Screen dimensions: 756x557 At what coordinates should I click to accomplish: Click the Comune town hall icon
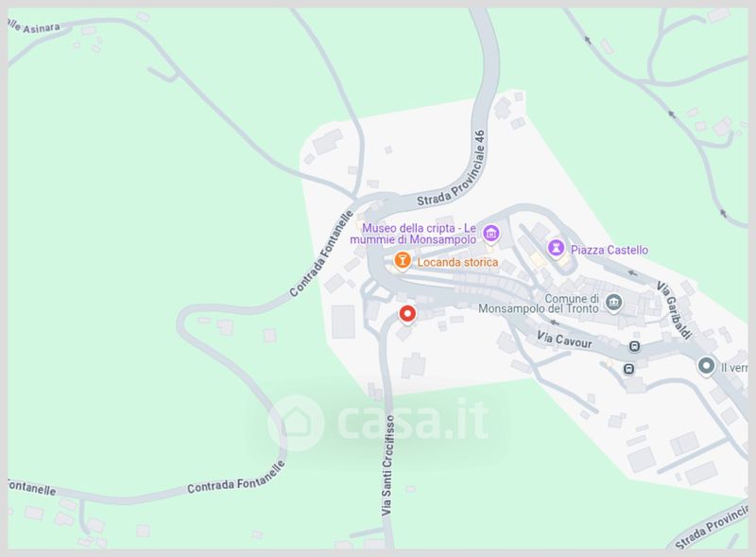click(x=613, y=304)
